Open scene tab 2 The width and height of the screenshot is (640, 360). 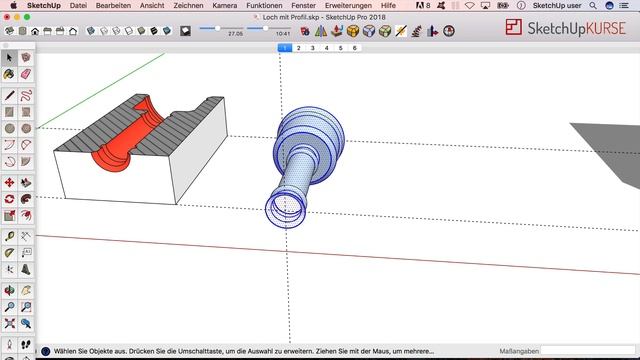tap(299, 48)
